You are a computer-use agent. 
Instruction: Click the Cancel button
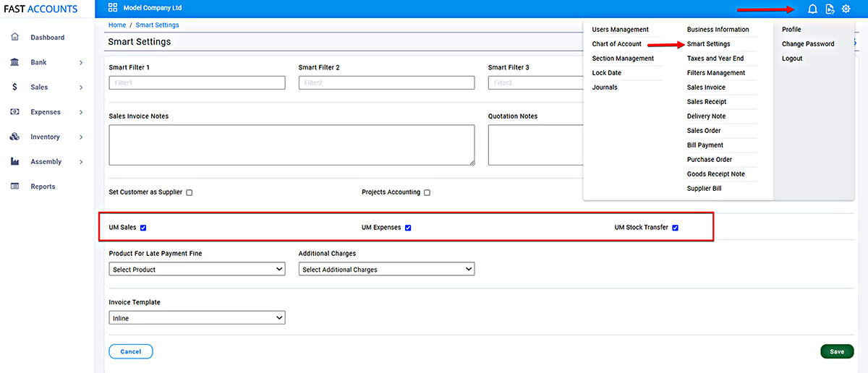[131, 351]
